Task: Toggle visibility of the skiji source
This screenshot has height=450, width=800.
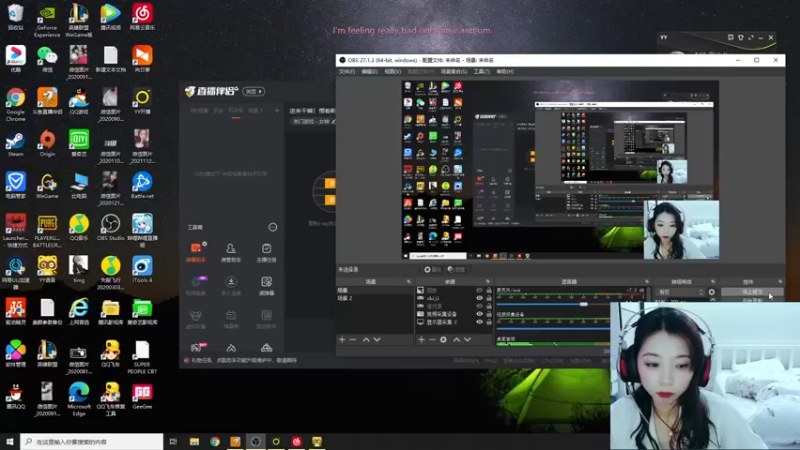Action: (x=479, y=298)
